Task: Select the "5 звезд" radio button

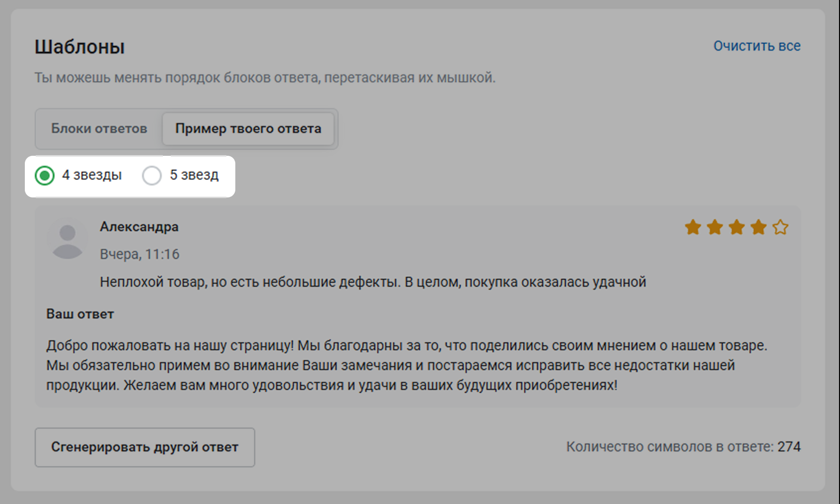Action: [x=152, y=176]
